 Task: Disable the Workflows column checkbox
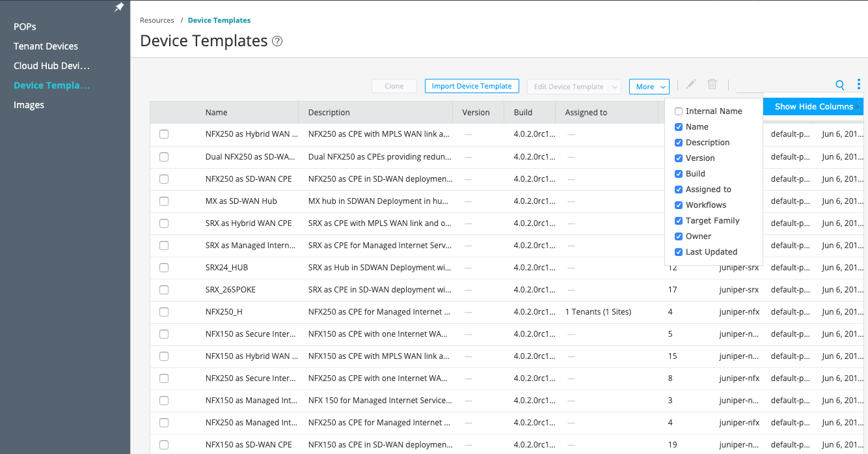679,205
